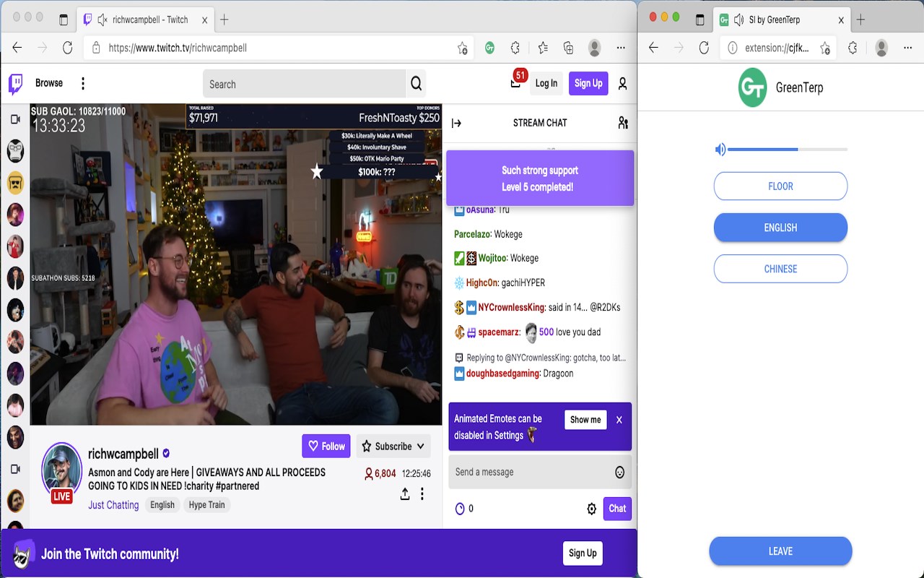Open the emote picker in chat
The image size is (924, 578).
pyautogui.click(x=619, y=473)
